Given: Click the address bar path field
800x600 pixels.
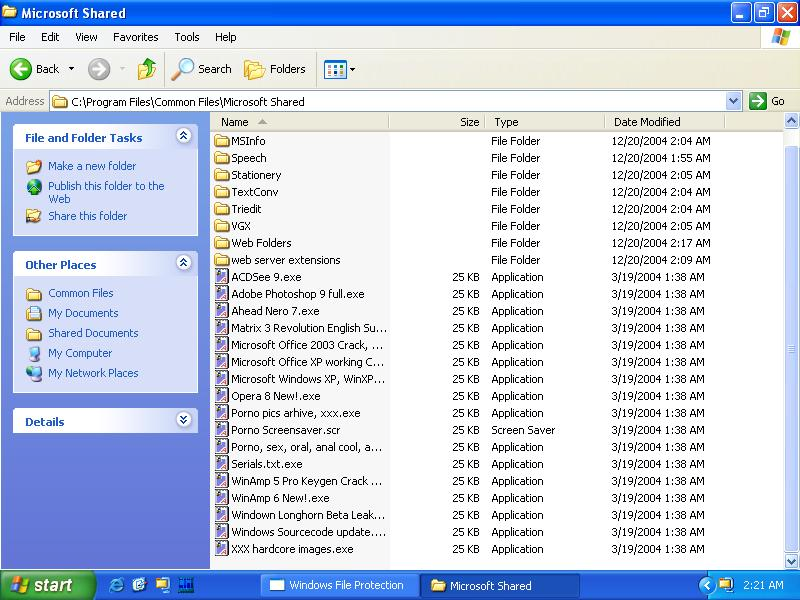Looking at the screenshot, I should click(x=388, y=102).
